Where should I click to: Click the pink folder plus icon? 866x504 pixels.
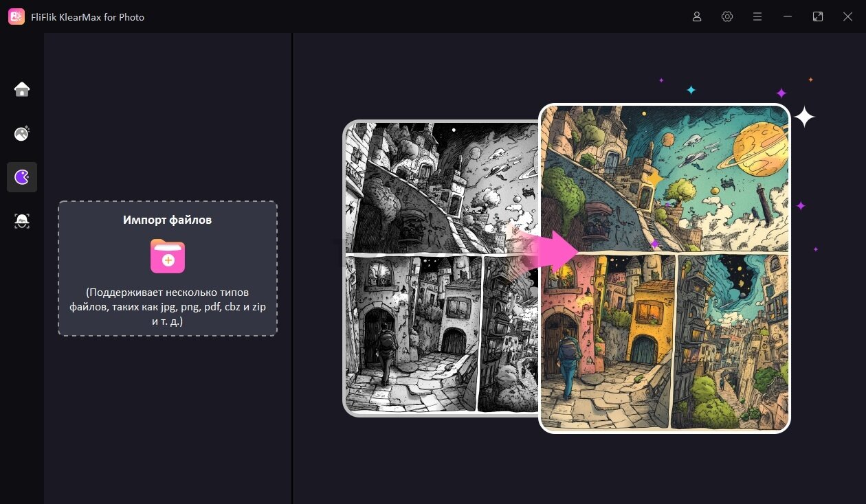(x=168, y=256)
